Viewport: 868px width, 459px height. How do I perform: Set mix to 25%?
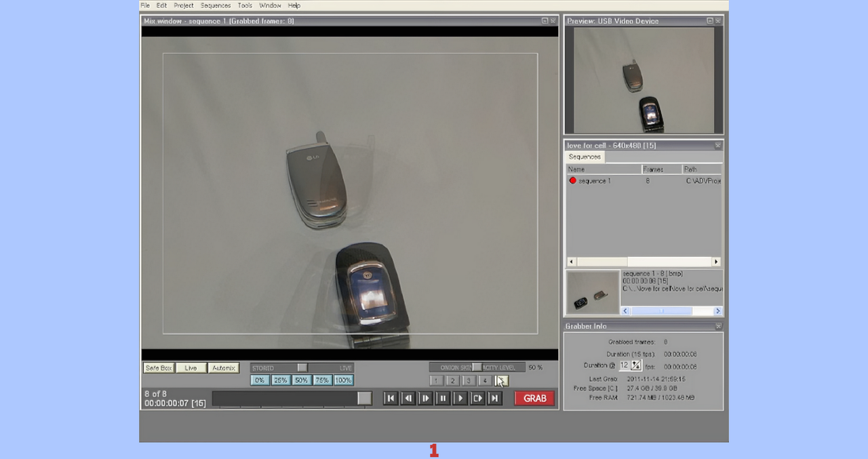coord(280,380)
